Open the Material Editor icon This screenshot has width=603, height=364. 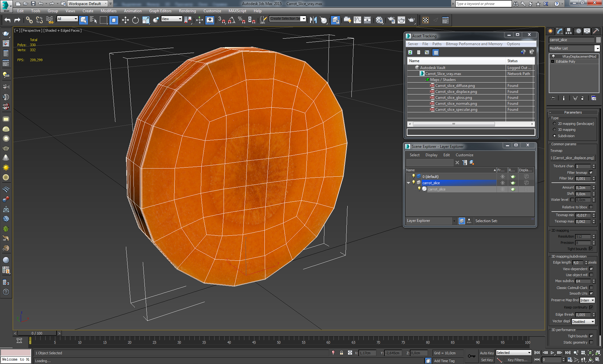click(x=379, y=20)
